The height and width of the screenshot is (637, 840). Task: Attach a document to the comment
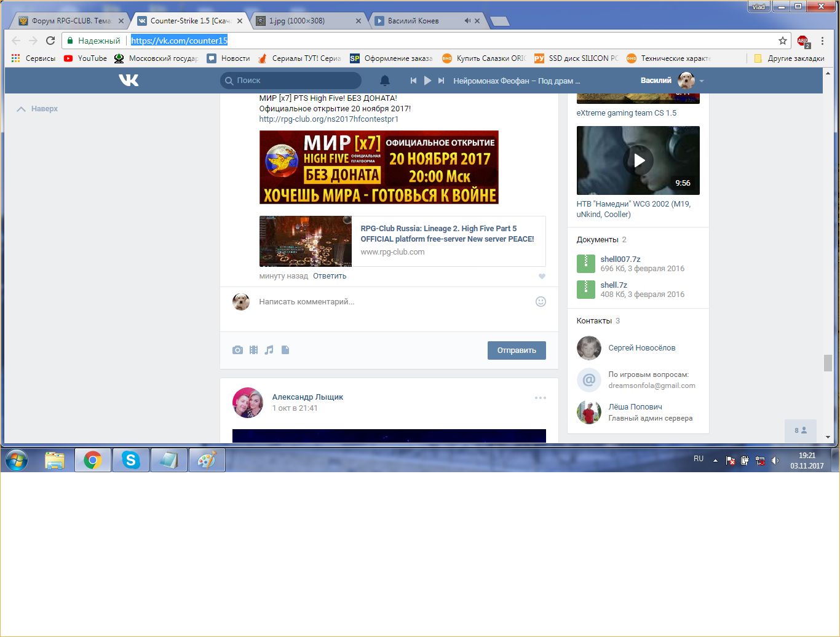(285, 350)
